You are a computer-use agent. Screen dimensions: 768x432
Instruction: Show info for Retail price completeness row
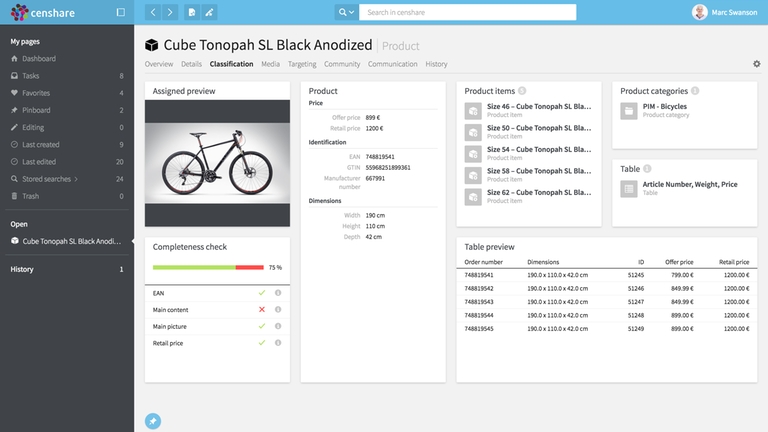[x=278, y=343]
